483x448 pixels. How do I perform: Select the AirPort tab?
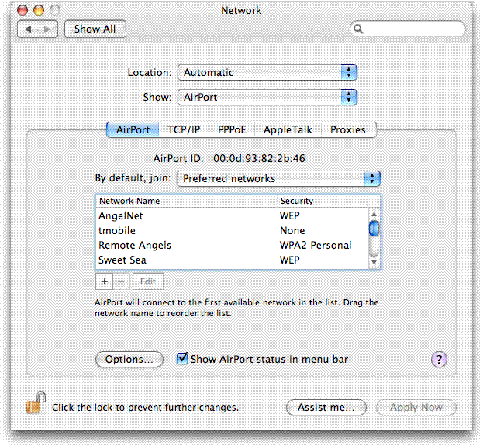coord(133,129)
